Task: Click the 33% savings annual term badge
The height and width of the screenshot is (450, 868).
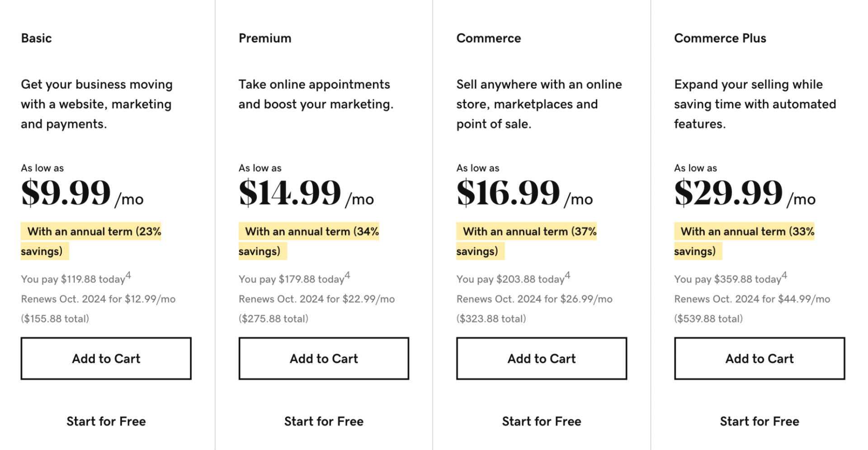Action: coord(745,241)
